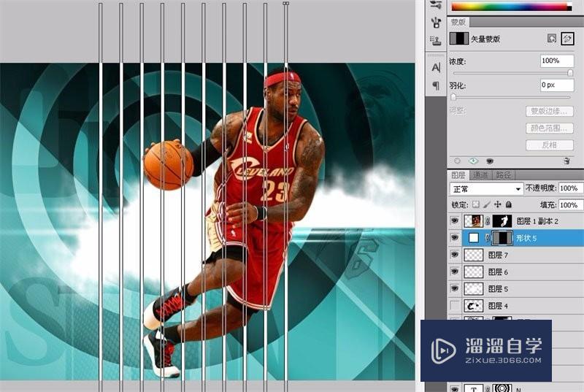Screen dimensions: 584x392
Task: Select the layer named 图层 4
Action: (x=498, y=306)
